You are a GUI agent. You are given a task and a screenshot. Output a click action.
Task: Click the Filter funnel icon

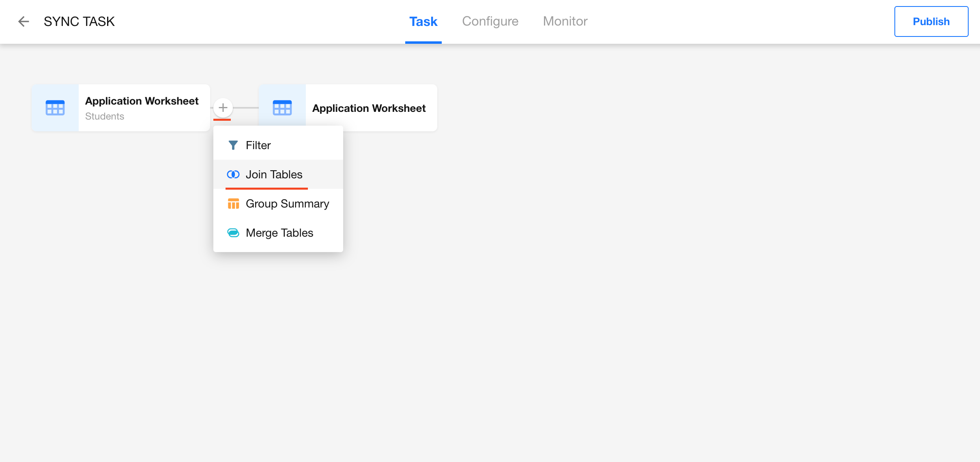pos(233,145)
